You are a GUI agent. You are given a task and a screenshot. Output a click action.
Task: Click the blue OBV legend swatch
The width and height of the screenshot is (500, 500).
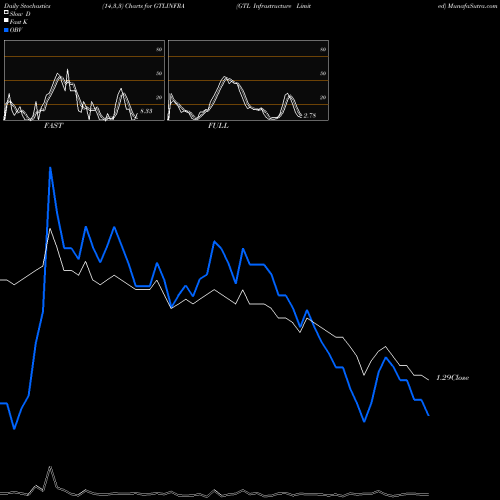point(6,30)
